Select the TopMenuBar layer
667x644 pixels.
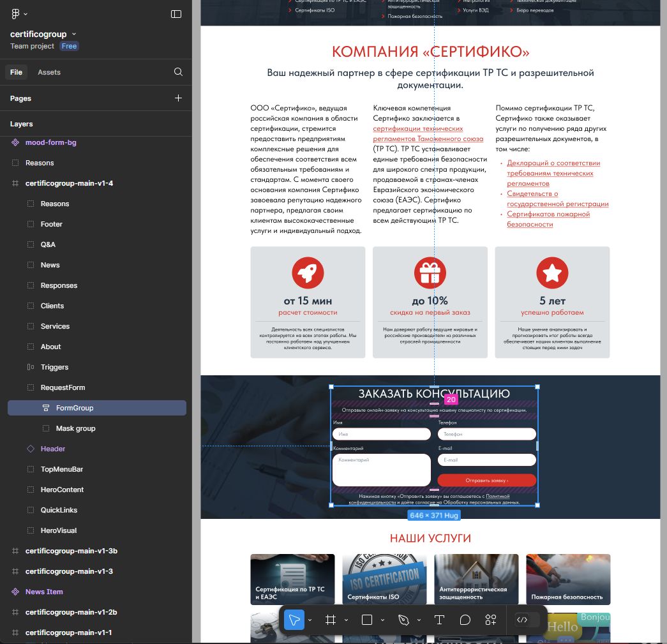click(x=62, y=469)
